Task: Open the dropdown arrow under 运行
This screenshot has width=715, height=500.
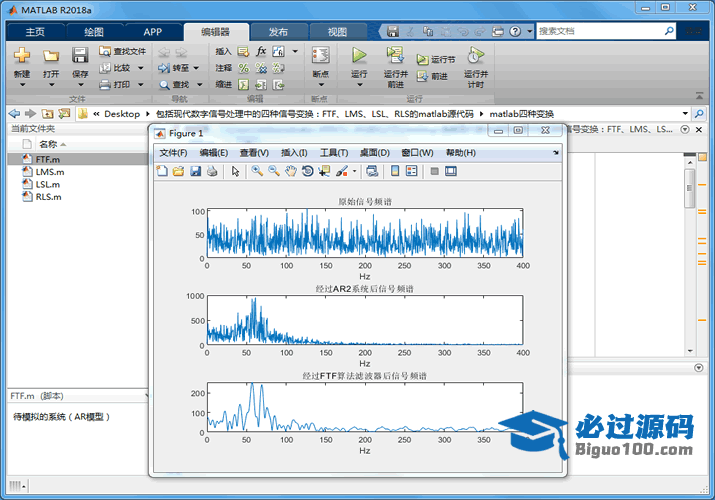Action: (359, 85)
